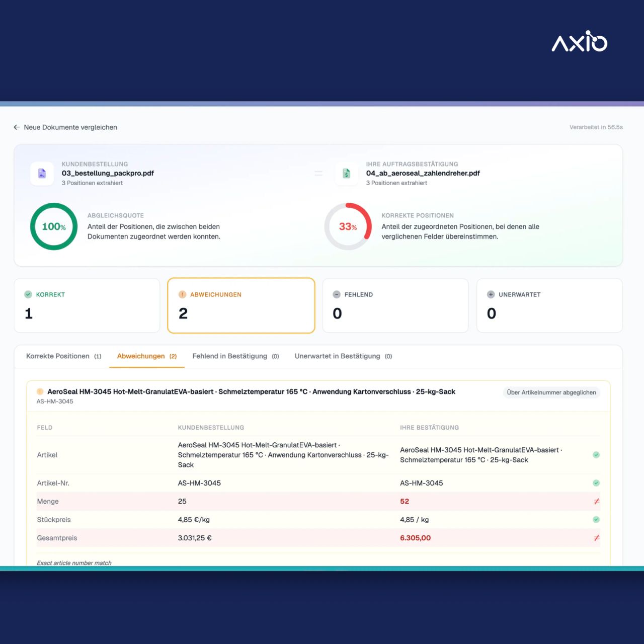
Task: Click the orange warning icon on Abweichungen card
Action: point(182,294)
